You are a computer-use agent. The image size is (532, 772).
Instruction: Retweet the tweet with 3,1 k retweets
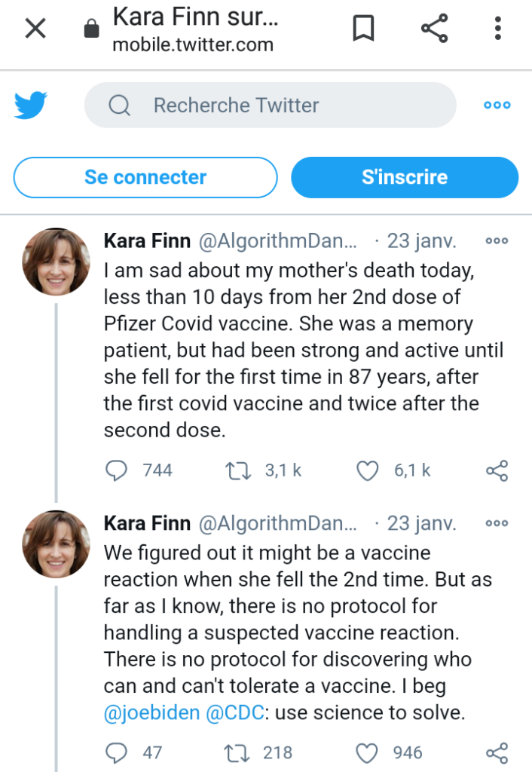237,471
